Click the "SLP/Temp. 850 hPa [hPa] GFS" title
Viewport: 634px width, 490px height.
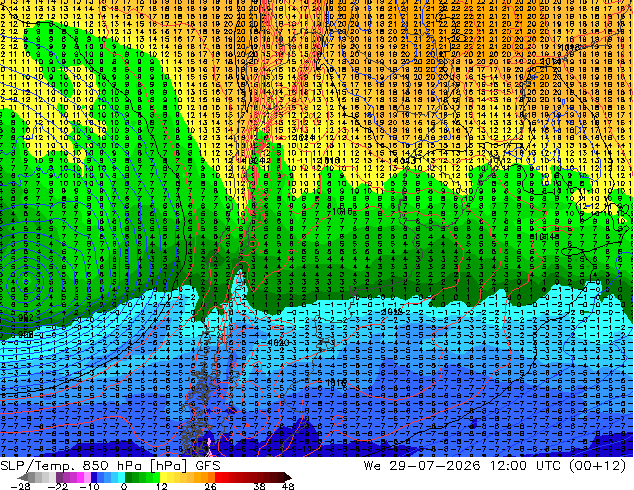pos(110,466)
